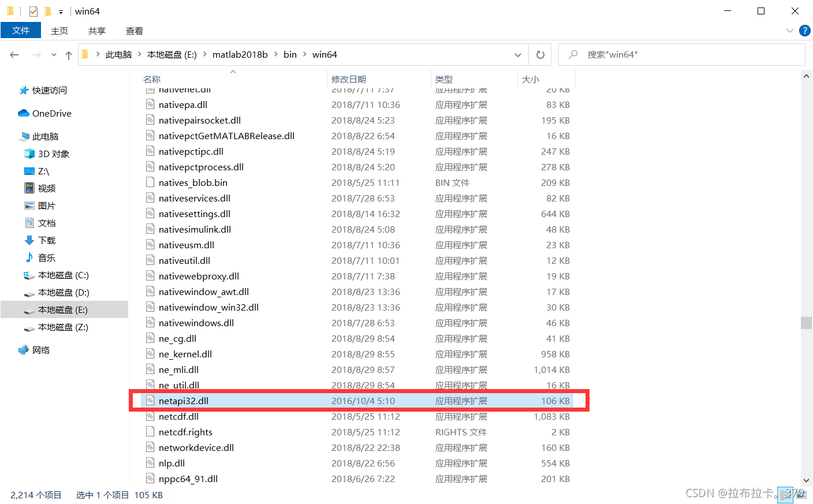Navigate to bin folder in address bar
813x504 pixels.
point(290,54)
